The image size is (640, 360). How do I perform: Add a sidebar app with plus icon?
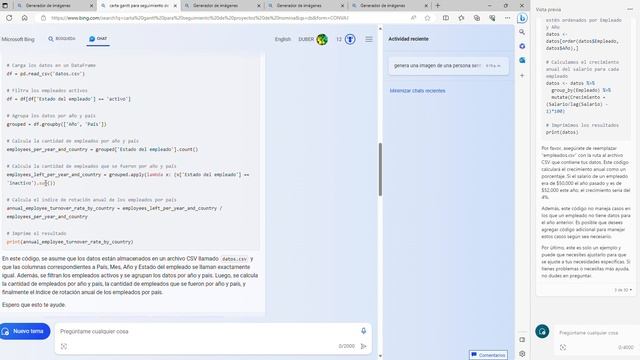point(522,76)
